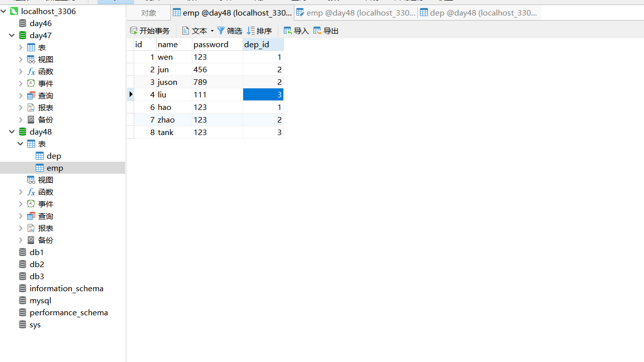Image resolution: width=644 pixels, height=362 pixels.
Task: Click the row selector arrow for liu
Action: 131,94
